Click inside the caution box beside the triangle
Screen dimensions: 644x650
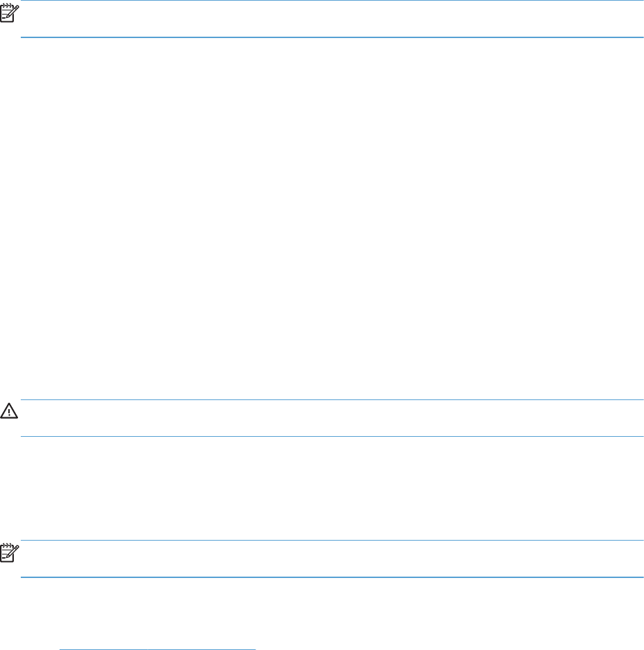click(332, 418)
